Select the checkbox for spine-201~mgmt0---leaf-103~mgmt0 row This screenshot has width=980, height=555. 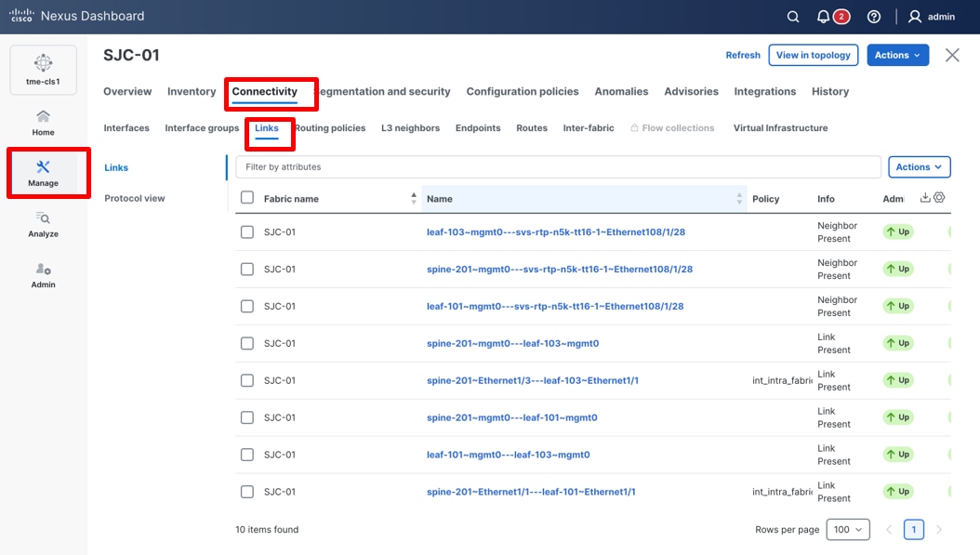click(246, 343)
